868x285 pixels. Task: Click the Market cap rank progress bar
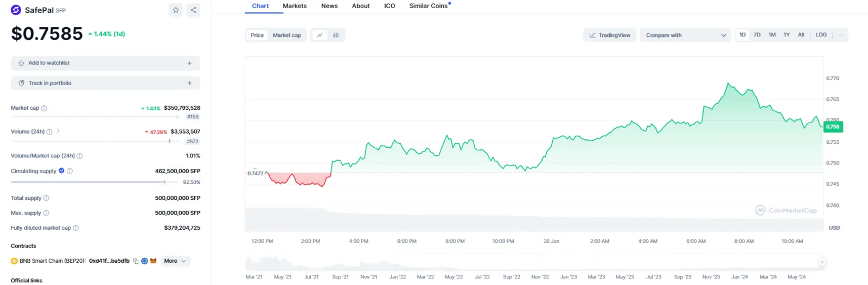coord(94,117)
